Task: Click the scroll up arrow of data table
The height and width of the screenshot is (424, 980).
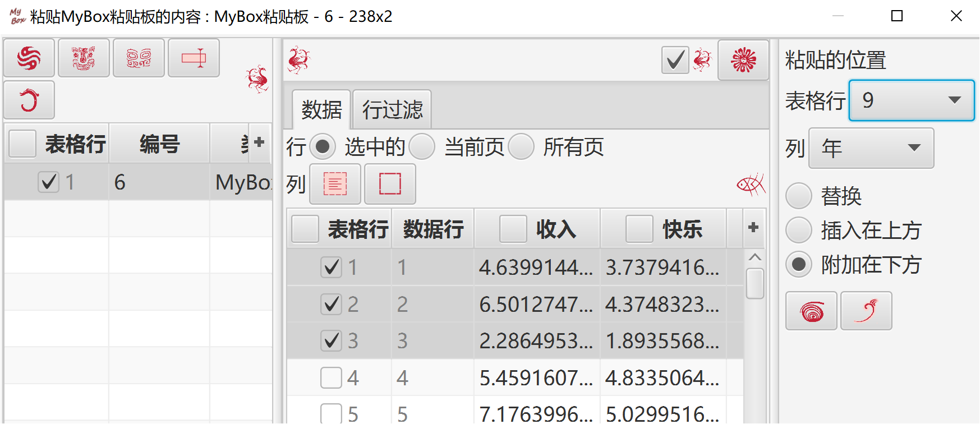Action: pyautogui.click(x=755, y=257)
